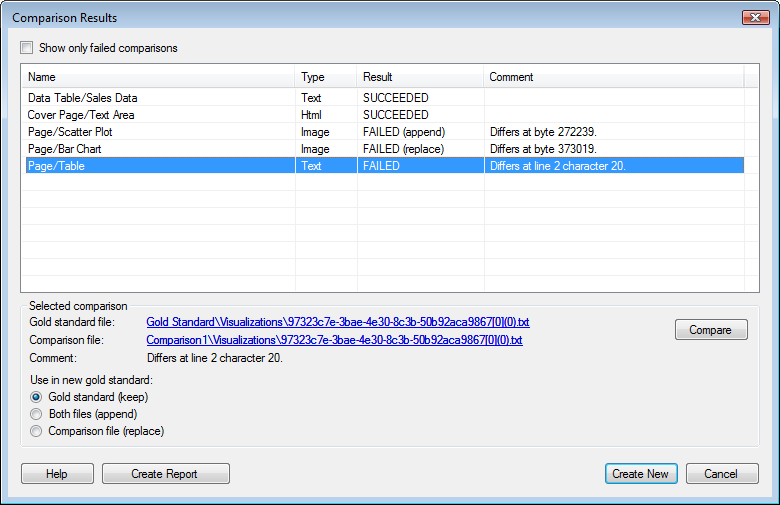Click the Compare button

click(x=711, y=330)
